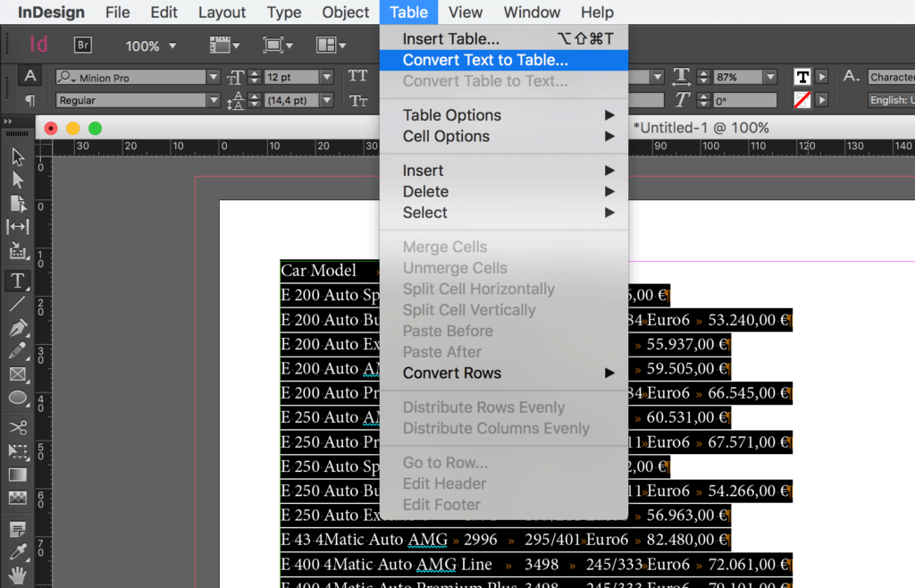The image size is (915, 588).
Task: Open the horizontal scale 87% dropdown
Action: point(770,77)
